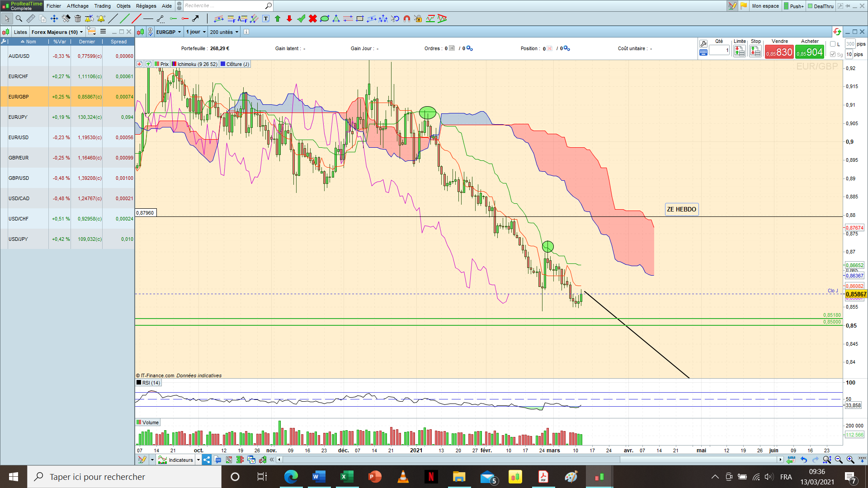Click the move cross-arrows tool
This screenshot has width=868, height=488.
[x=54, y=19]
